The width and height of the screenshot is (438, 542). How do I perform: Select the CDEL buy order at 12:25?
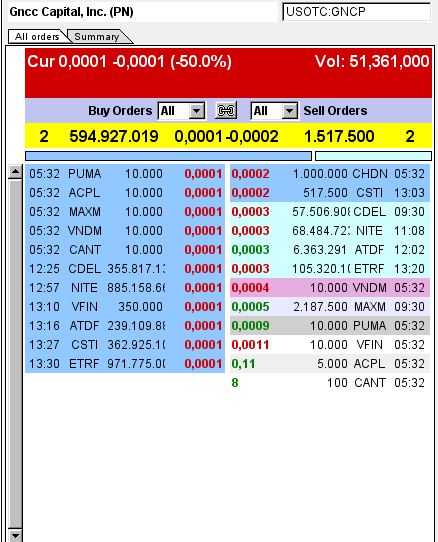(x=125, y=269)
